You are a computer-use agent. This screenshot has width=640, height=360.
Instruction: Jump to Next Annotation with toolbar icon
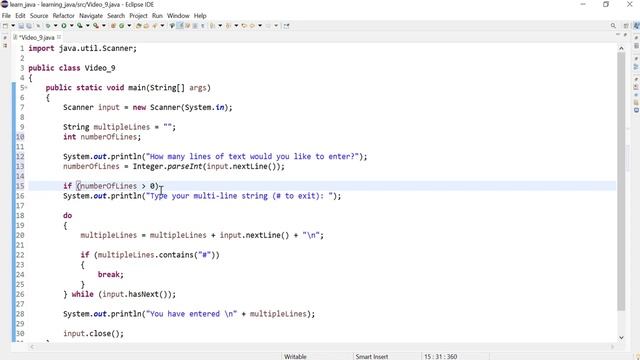[x=212, y=26]
